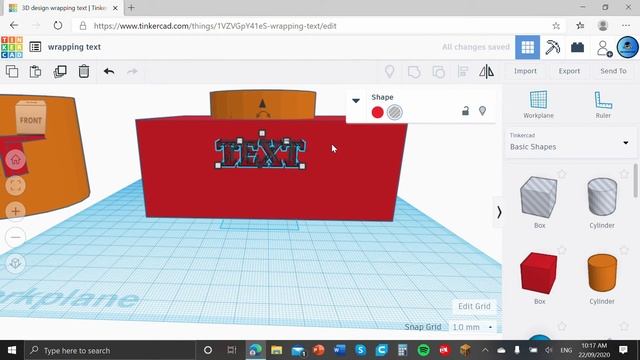Click the Paste tool icon
Screen dimensions: 640x360
pyautogui.click(x=36, y=71)
